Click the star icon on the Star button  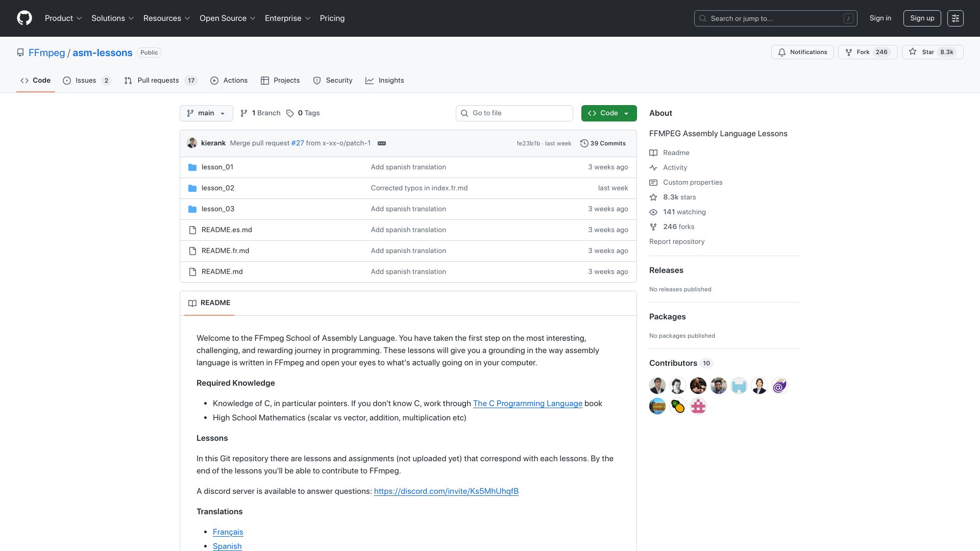pos(913,52)
